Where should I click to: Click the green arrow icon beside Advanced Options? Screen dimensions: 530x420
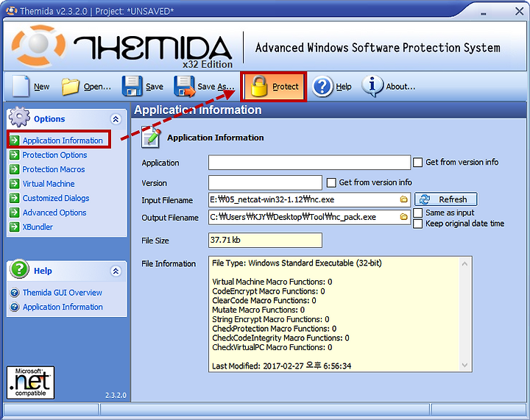(15, 213)
